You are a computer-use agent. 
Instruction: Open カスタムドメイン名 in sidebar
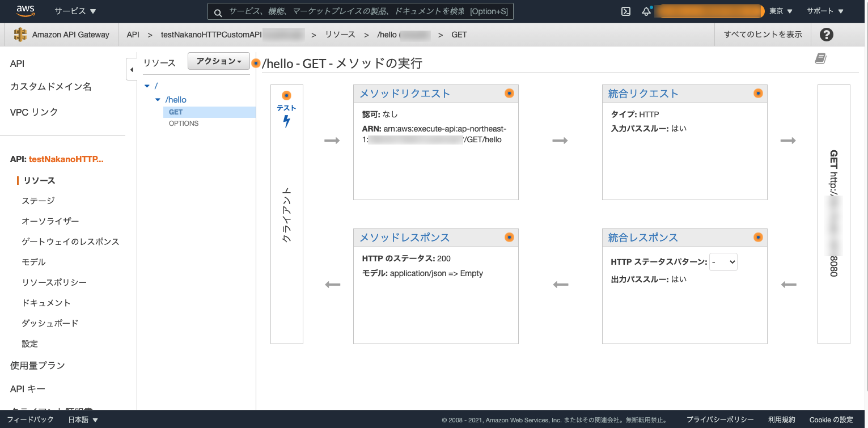click(x=51, y=87)
